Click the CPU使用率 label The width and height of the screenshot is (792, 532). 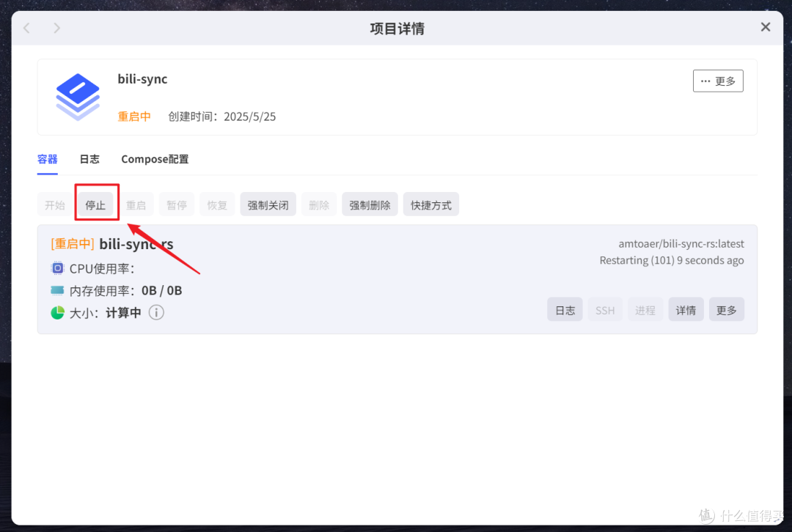coord(102,268)
